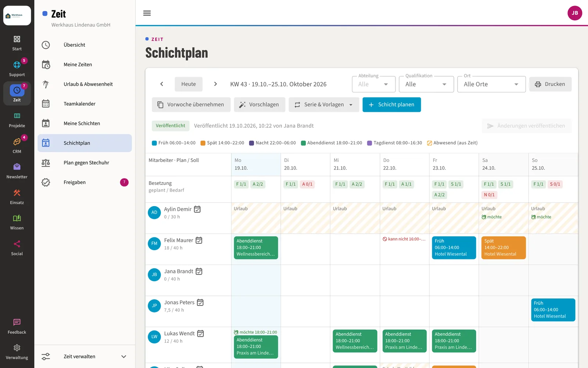Expand Serie & Vorlagen dropdown

[324, 105]
